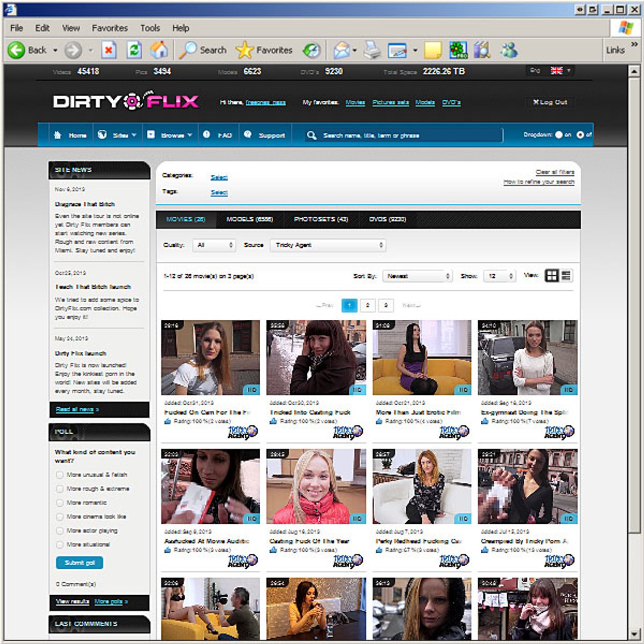Click the Refresh page icon
The height and width of the screenshot is (644, 644).
[134, 50]
